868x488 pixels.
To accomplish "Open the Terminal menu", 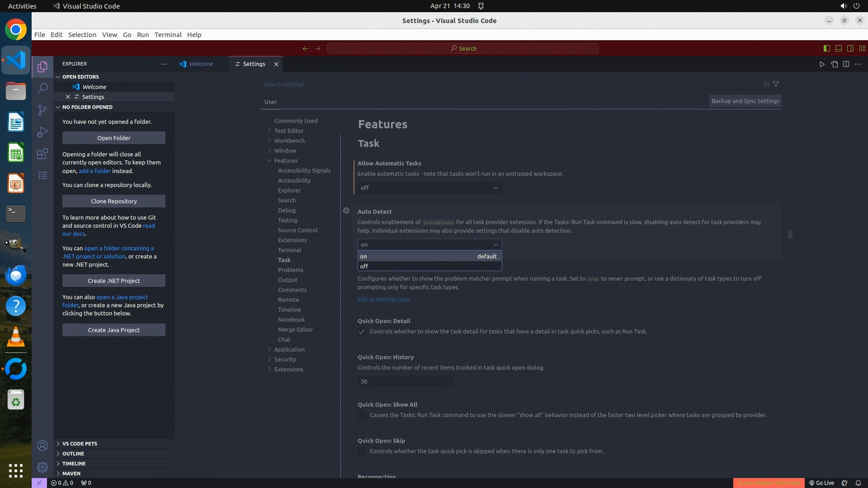I will [168, 35].
